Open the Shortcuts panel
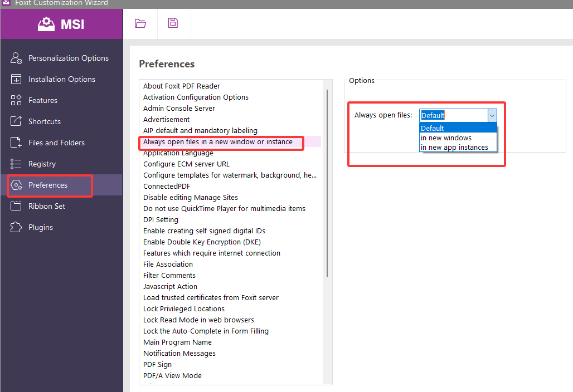 click(x=43, y=121)
